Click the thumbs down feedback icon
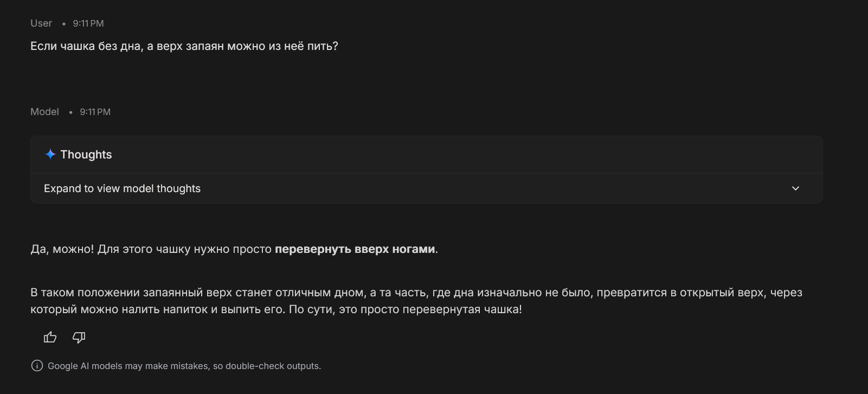The width and height of the screenshot is (868, 394). (79, 338)
